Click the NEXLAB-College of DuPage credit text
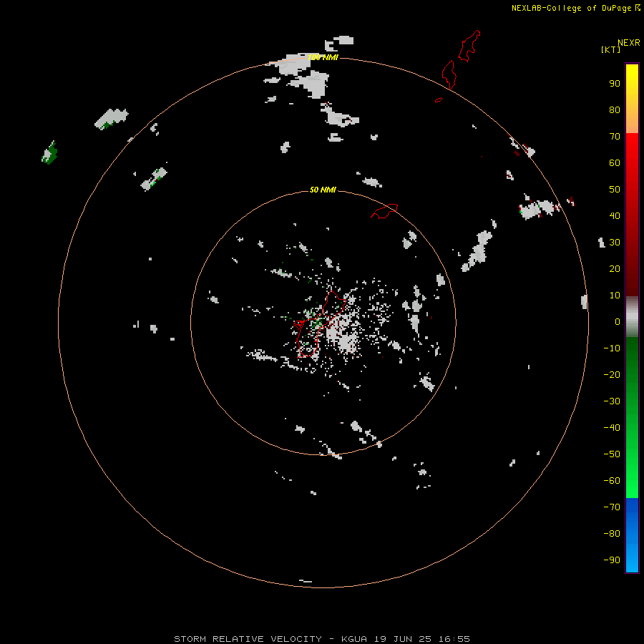Viewport: 644px width, 644px height. pyautogui.click(x=571, y=8)
